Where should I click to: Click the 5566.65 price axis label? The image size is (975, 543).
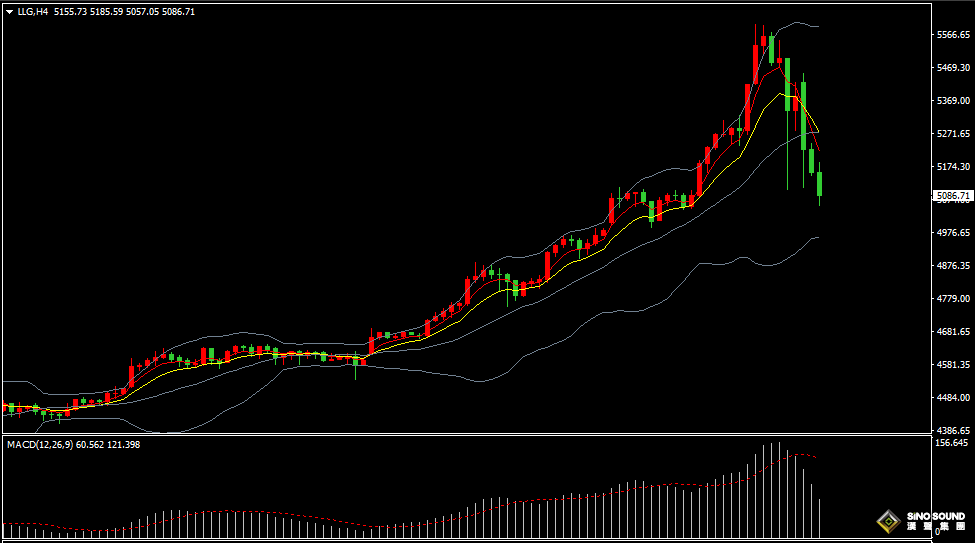tap(952, 35)
